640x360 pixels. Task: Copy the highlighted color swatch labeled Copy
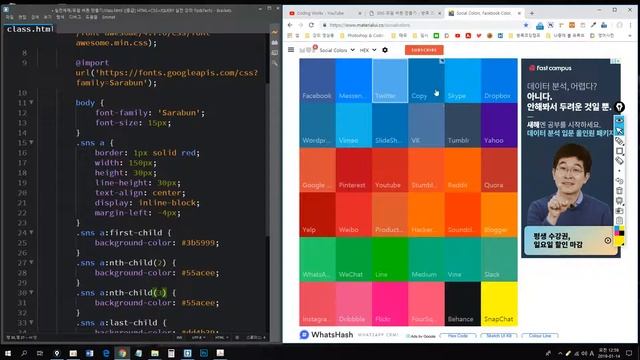point(426,80)
